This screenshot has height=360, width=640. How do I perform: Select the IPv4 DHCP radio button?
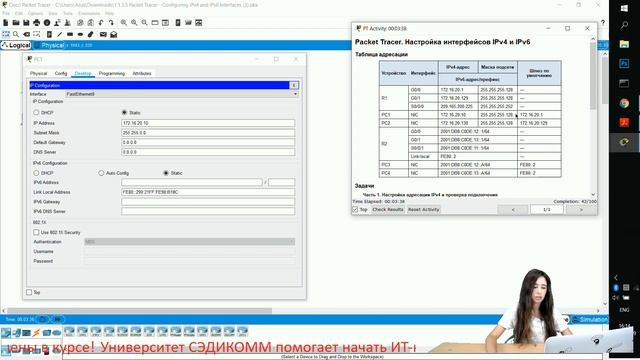click(36, 112)
